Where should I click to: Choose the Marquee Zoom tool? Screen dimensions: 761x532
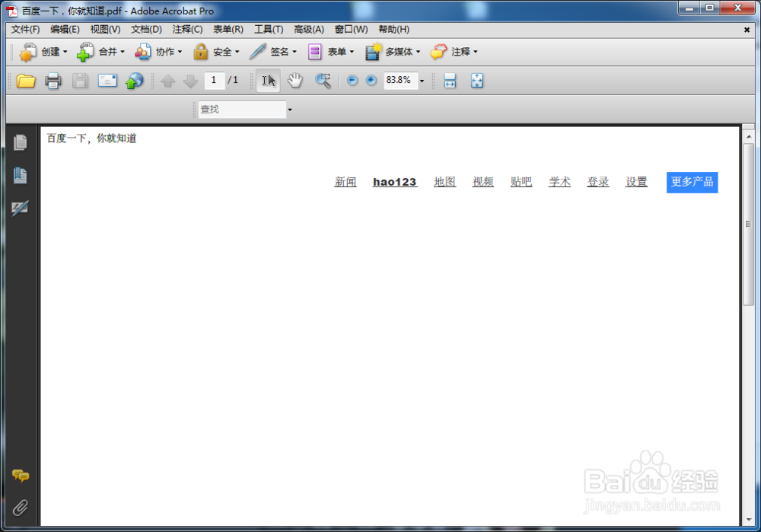pos(323,81)
